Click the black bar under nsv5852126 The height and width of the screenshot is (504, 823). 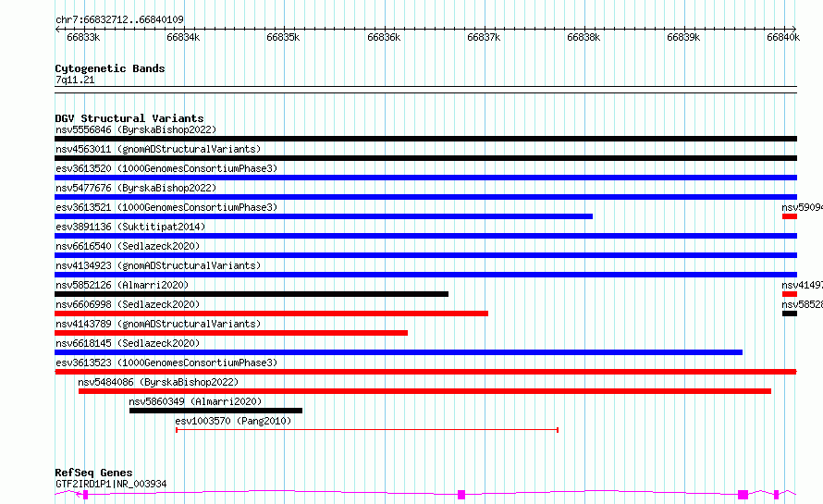252,294
